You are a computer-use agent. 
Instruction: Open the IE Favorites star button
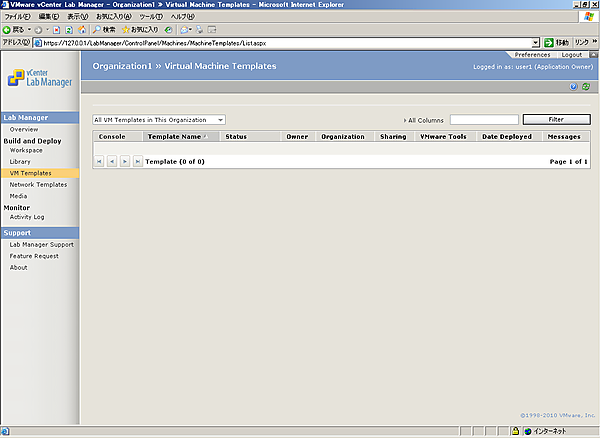pos(140,30)
